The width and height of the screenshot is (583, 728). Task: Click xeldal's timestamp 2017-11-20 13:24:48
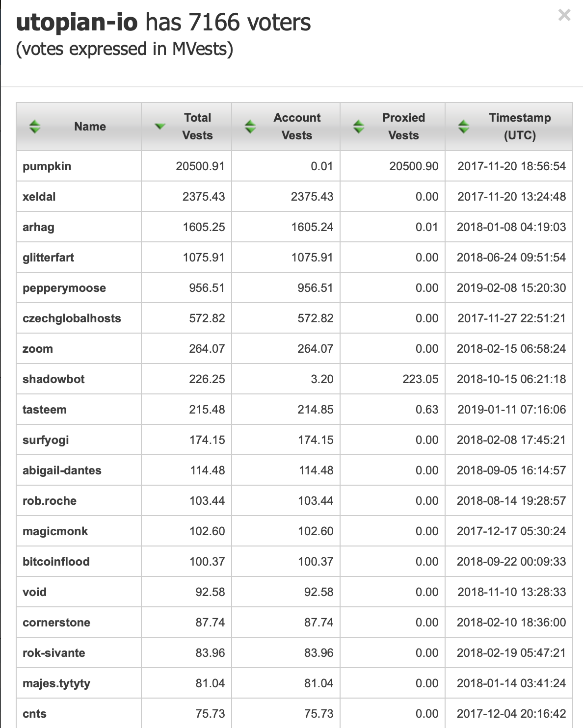click(511, 197)
